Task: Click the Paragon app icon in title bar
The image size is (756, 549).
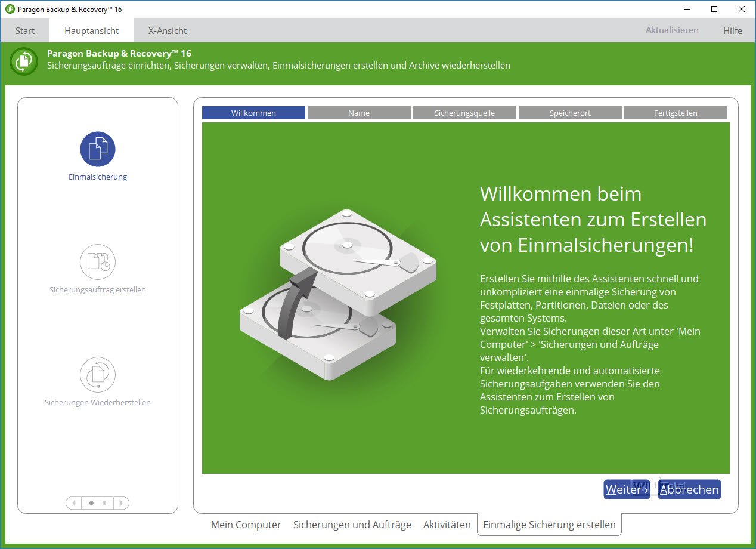Action: point(9,9)
